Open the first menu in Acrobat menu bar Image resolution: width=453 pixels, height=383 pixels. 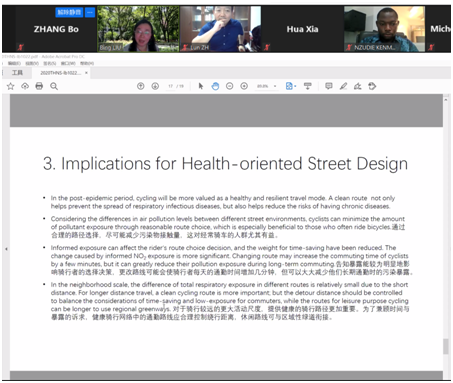(x=14, y=63)
